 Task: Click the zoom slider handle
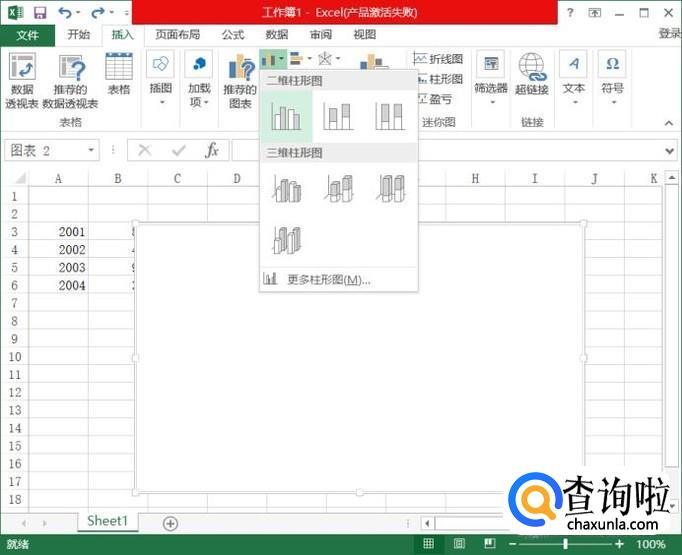click(565, 544)
